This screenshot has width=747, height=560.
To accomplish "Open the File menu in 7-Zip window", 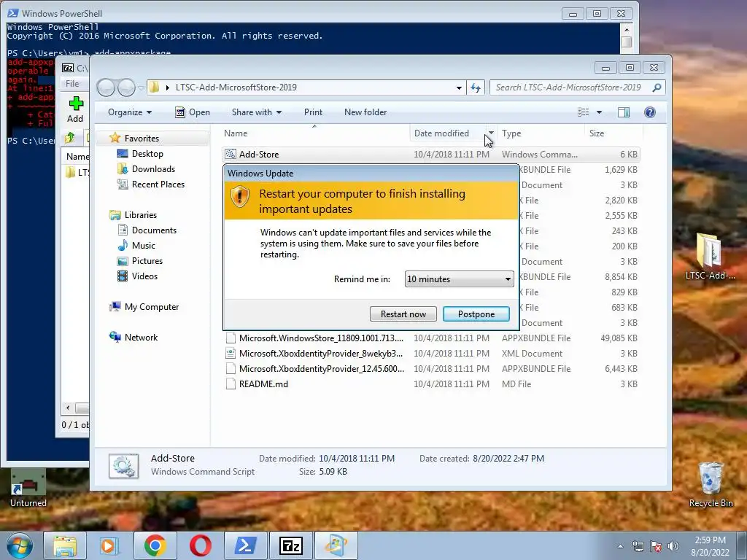I will pos(72,84).
